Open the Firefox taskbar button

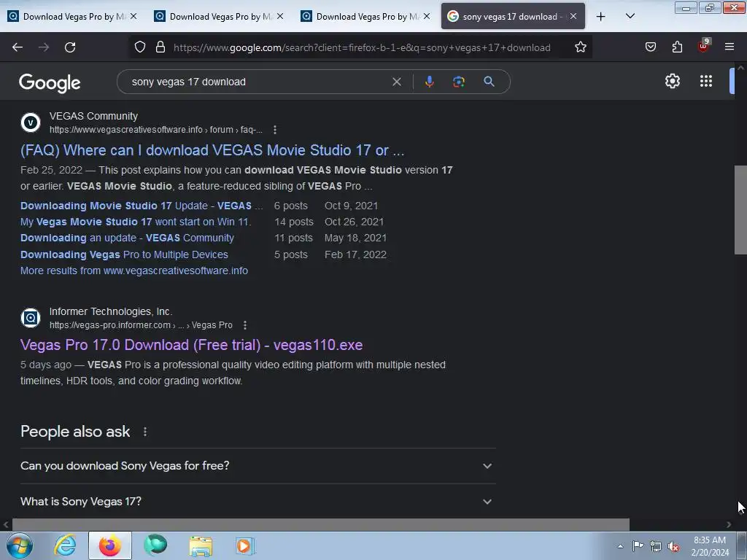coord(109,545)
